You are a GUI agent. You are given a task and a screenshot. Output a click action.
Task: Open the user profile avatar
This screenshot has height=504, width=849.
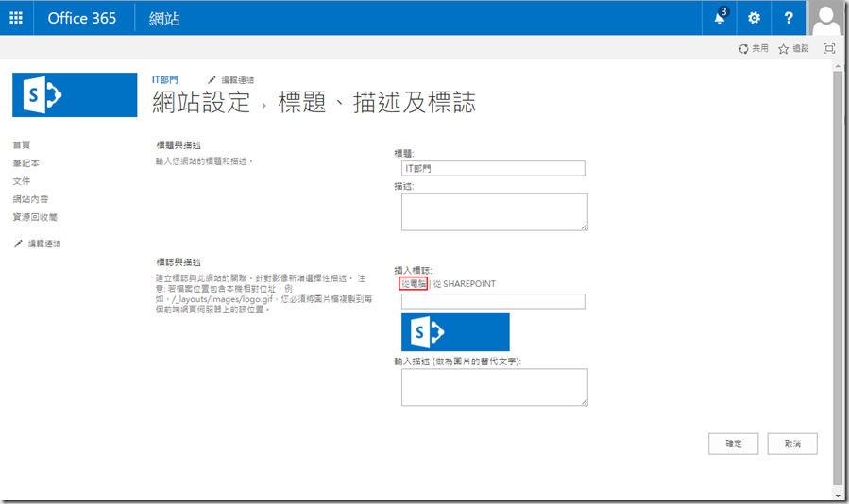coord(826,18)
